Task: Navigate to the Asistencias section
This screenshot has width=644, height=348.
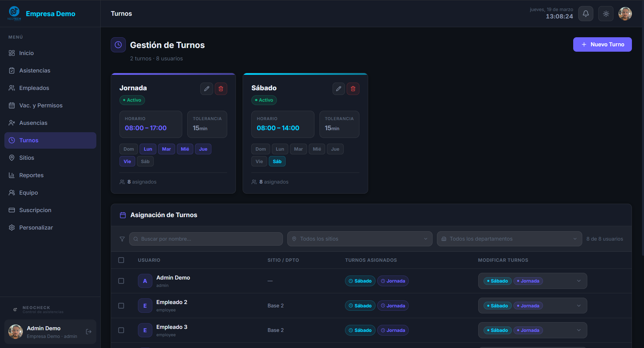Action: coord(34,70)
